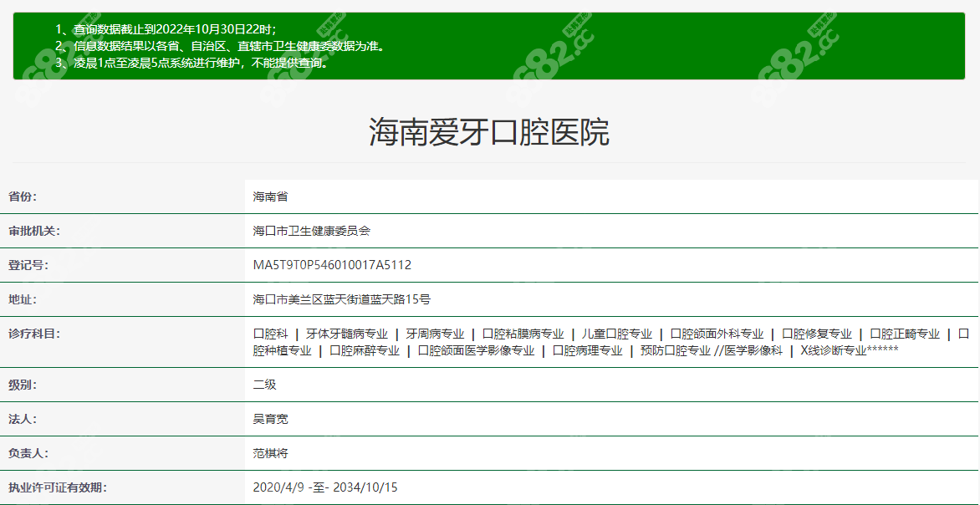Select the 负责人 label
The width and height of the screenshot is (980, 505).
pyautogui.click(x=28, y=453)
